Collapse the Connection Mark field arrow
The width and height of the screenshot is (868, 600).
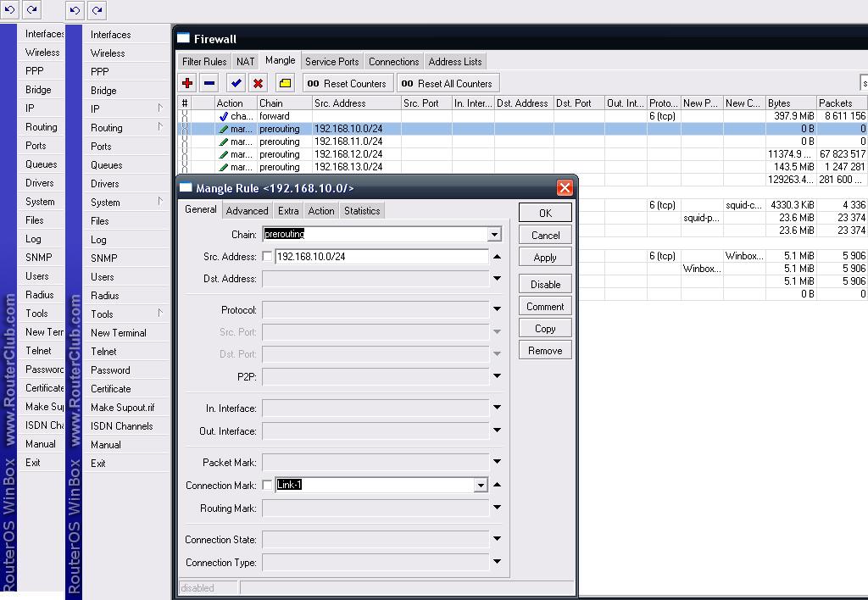[497, 484]
